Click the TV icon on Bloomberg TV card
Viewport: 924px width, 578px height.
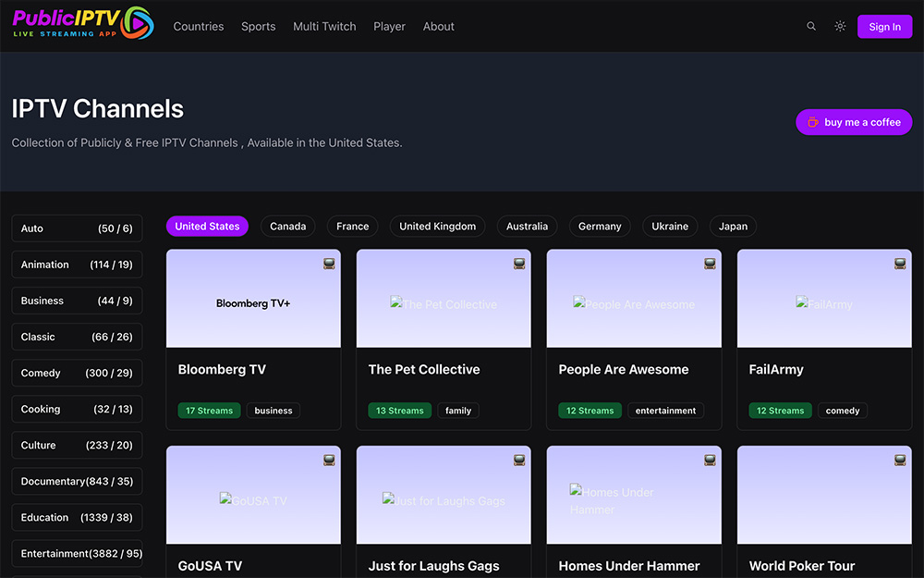329,264
